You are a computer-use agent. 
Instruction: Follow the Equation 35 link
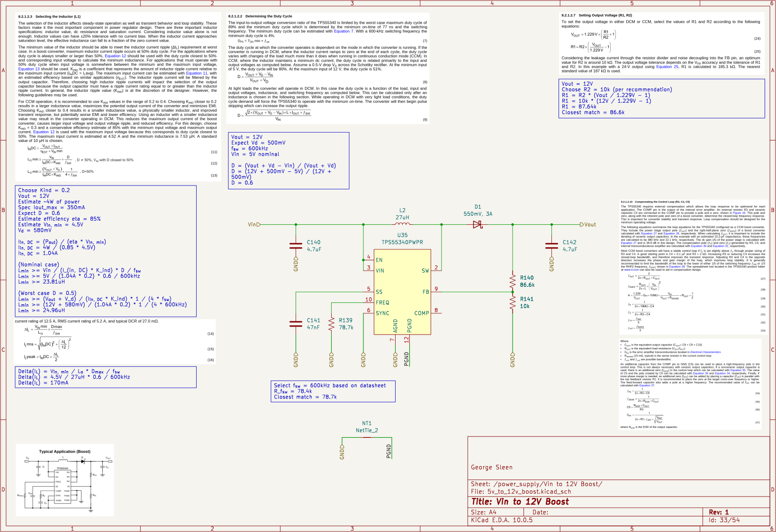tap(738, 370)
